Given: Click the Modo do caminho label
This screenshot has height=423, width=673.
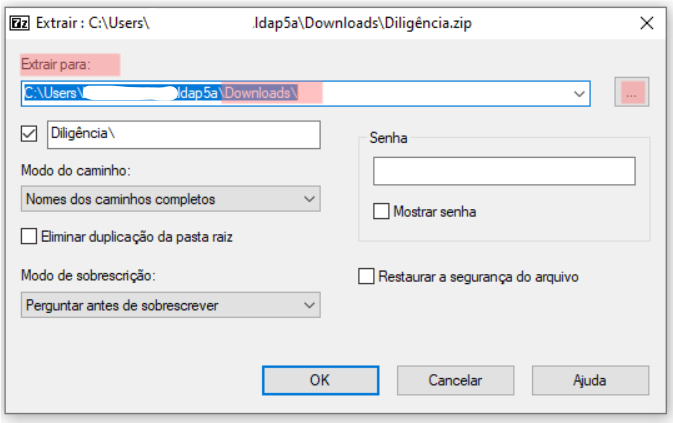Looking at the screenshot, I should click(76, 170).
